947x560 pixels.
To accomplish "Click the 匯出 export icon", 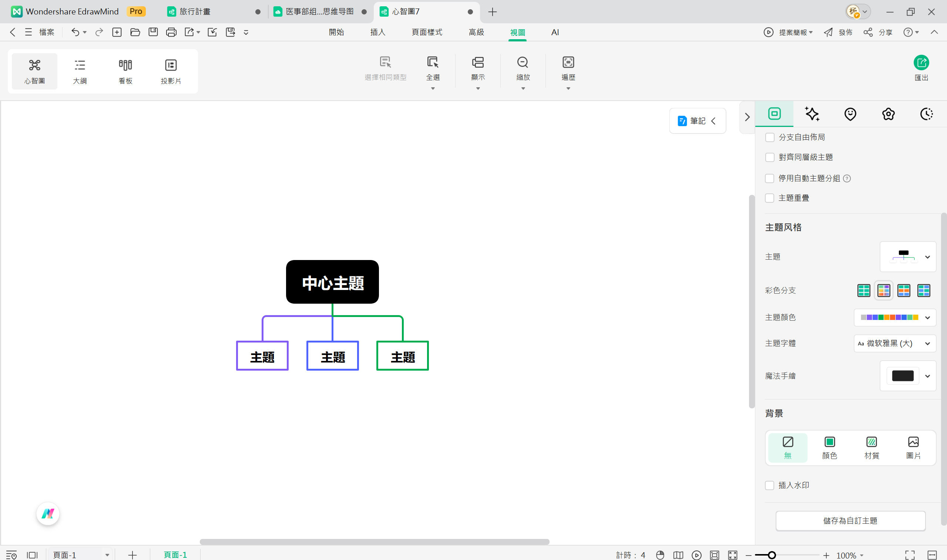I will click(x=921, y=63).
